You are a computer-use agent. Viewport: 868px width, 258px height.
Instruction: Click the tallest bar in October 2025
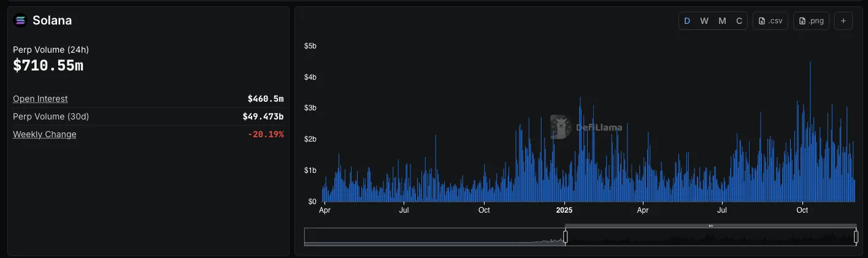810,131
